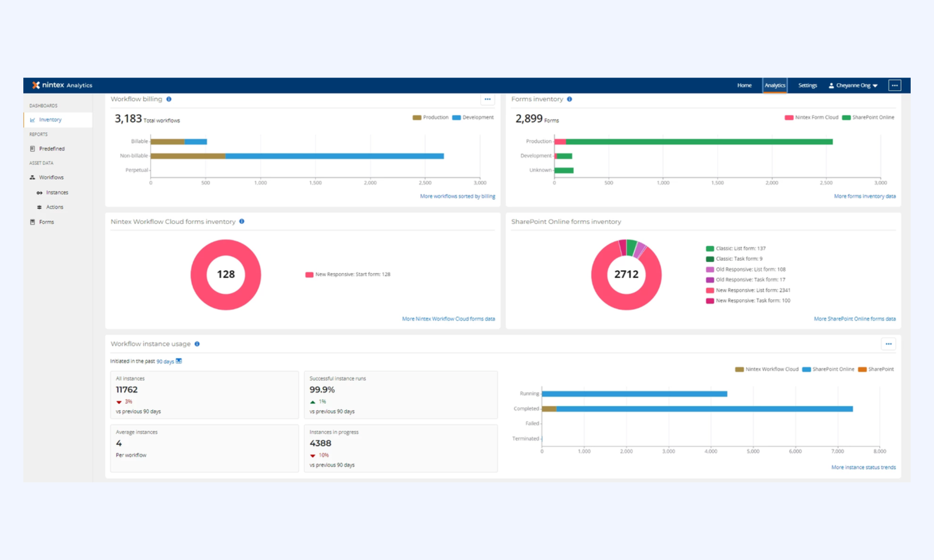Click the 2712 donut chart
The width and height of the screenshot is (934, 560).
click(x=626, y=274)
